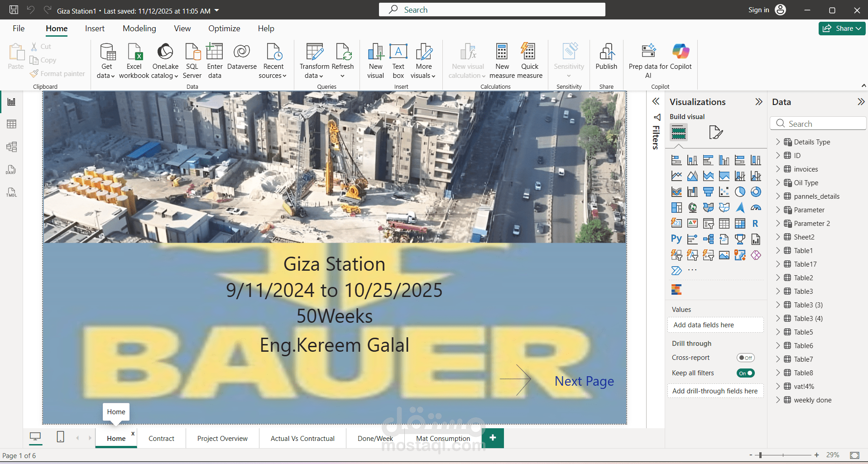The width and height of the screenshot is (868, 464).
Task: Toggle Cross-report drill through
Action: point(745,358)
